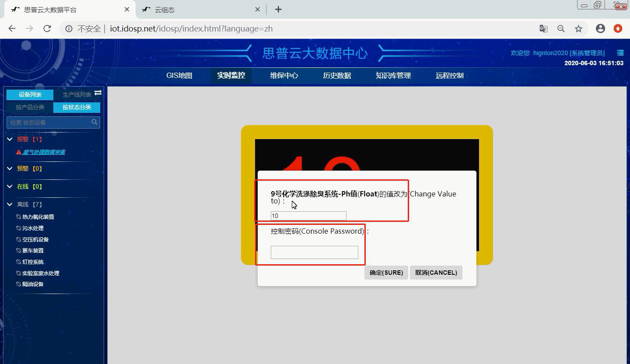
Task: Click the 取消(CANCEL) button
Action: tap(436, 272)
